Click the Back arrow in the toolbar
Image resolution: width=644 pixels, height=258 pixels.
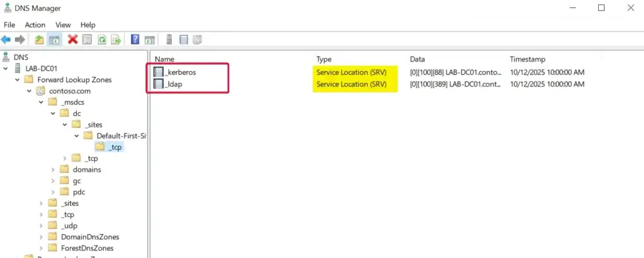6,40
